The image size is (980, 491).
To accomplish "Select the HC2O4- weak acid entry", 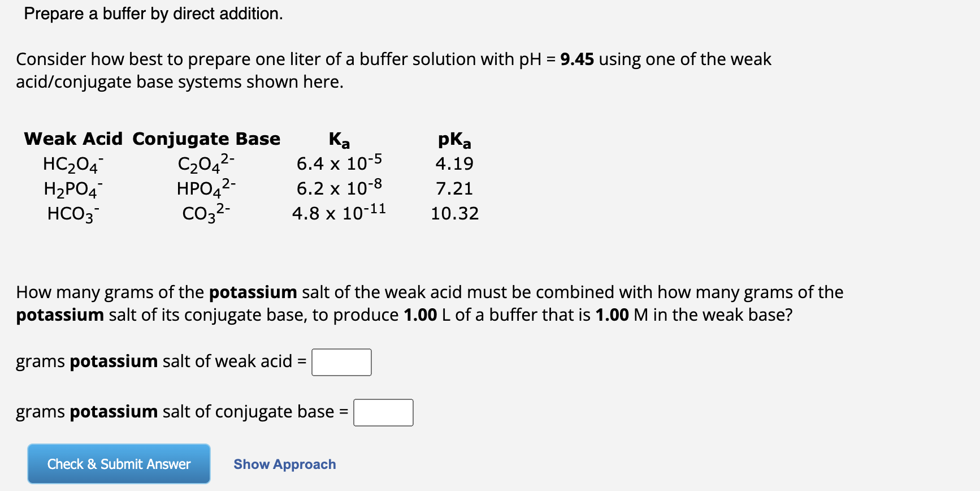I will point(72,163).
